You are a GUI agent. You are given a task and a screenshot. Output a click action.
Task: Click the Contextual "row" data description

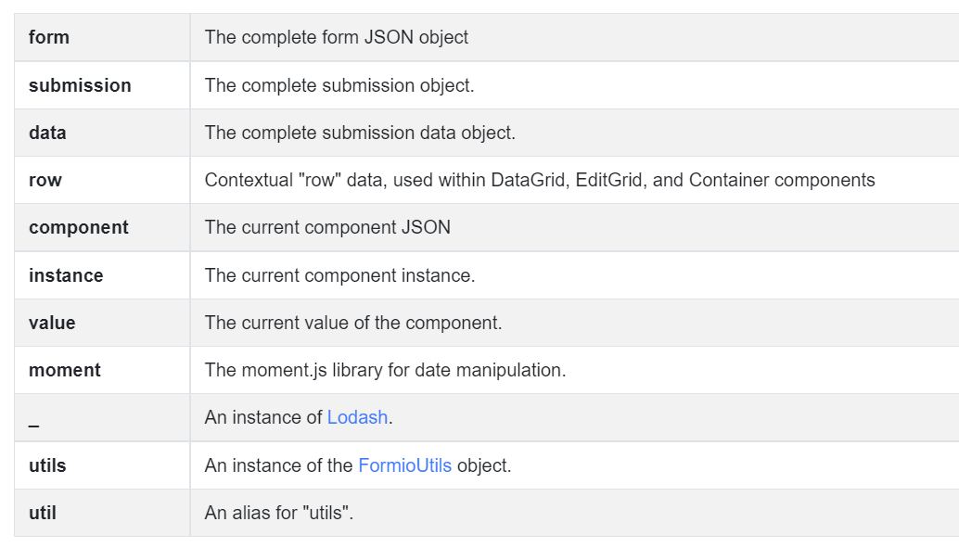click(x=540, y=181)
